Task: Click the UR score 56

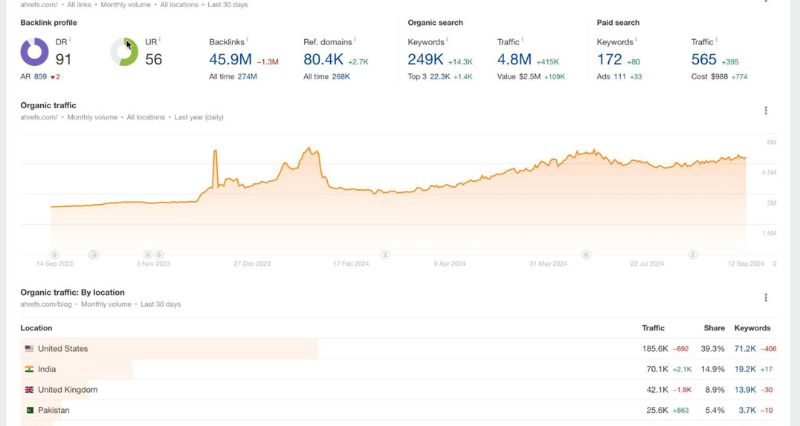Action: click(x=154, y=59)
